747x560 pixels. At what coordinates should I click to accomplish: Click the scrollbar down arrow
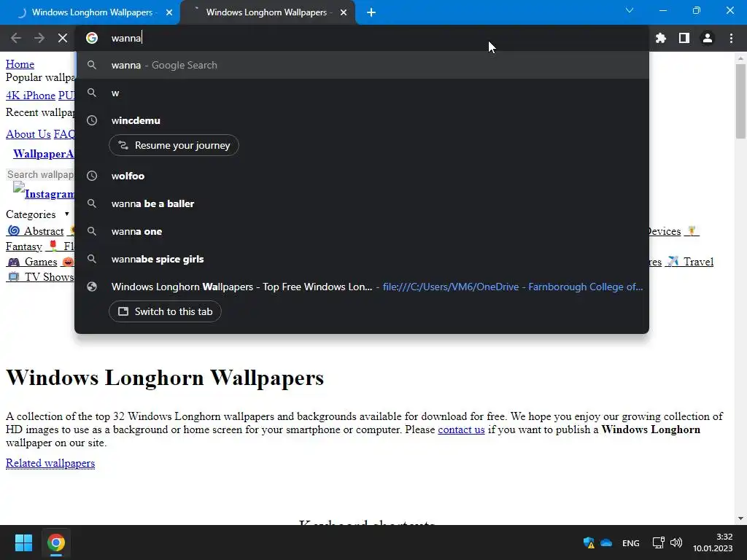pos(740,518)
